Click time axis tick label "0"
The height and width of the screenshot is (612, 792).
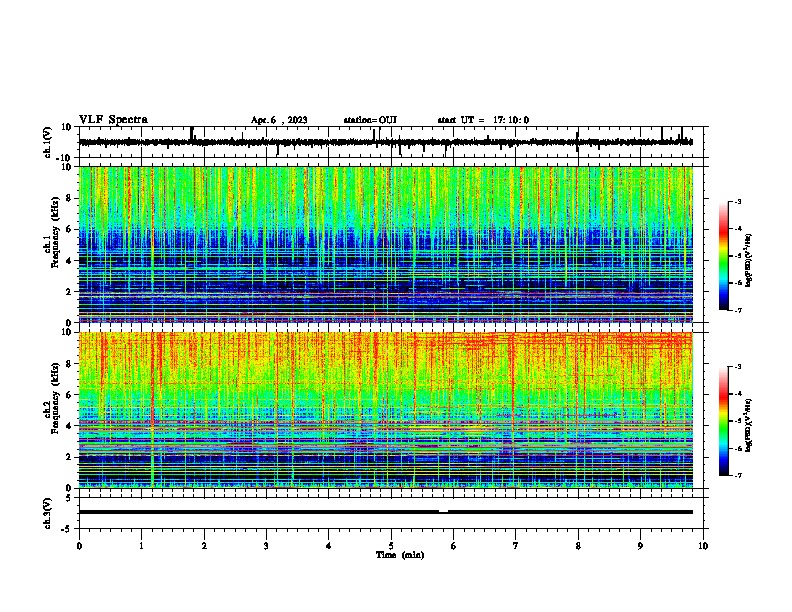(79, 546)
